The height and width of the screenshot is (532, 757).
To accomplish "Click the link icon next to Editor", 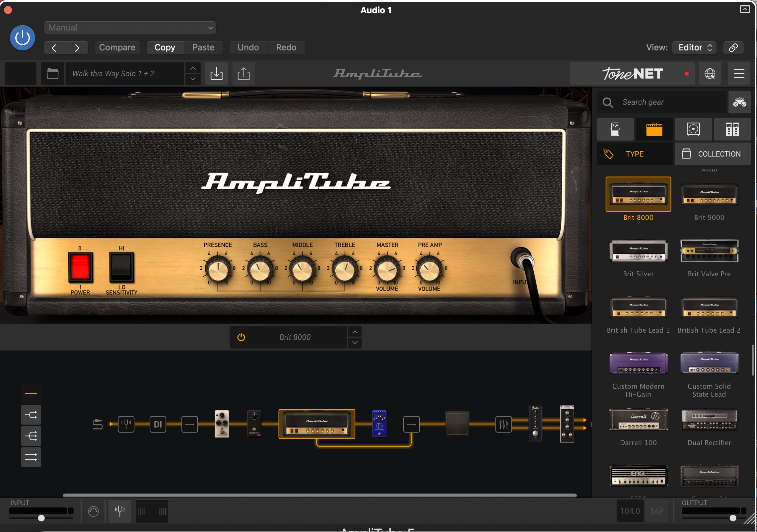I will pos(733,48).
